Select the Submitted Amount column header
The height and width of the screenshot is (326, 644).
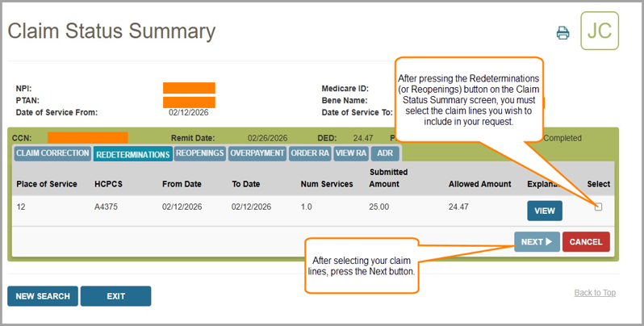pos(388,178)
